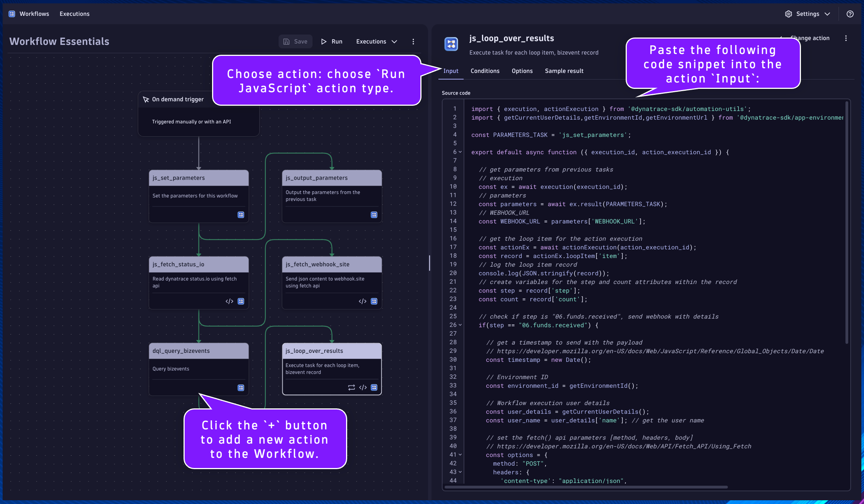Screen dimensions: 864x504
Task: Click the code icon on js_fetch_webhook_site node
Action: (363, 301)
